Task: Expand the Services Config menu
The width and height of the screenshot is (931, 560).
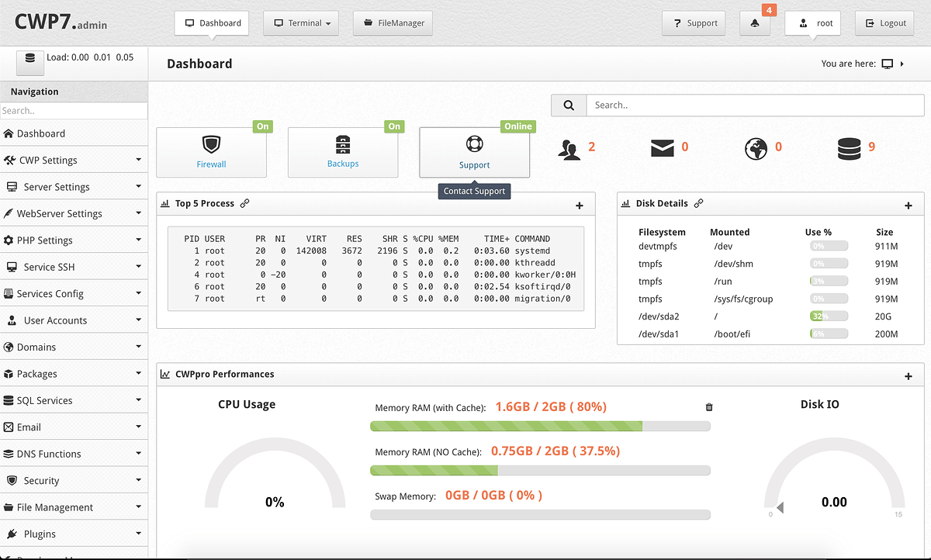Action: [74, 293]
